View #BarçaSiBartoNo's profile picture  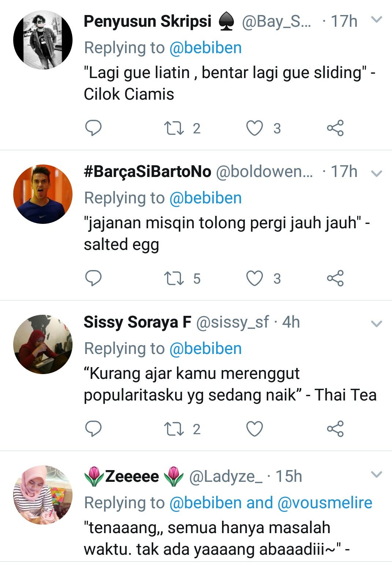click(x=43, y=194)
